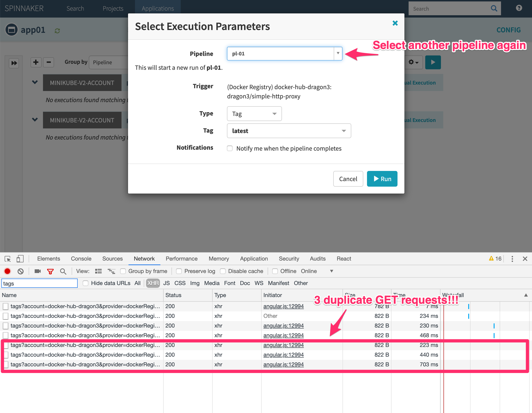Open the Performance tab in DevTools

(181, 259)
